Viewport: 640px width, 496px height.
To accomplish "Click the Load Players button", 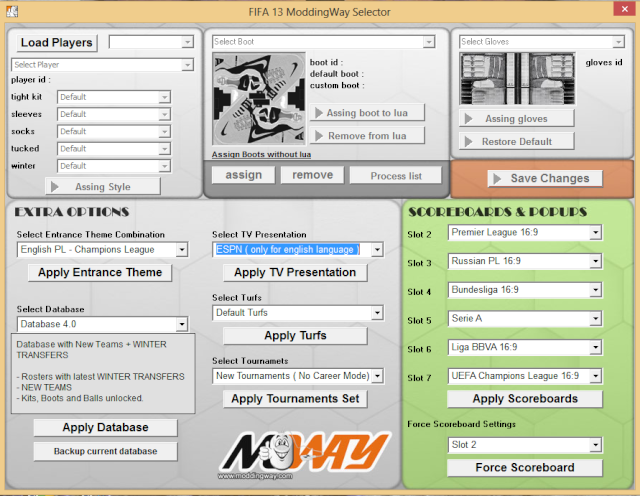I will point(57,42).
